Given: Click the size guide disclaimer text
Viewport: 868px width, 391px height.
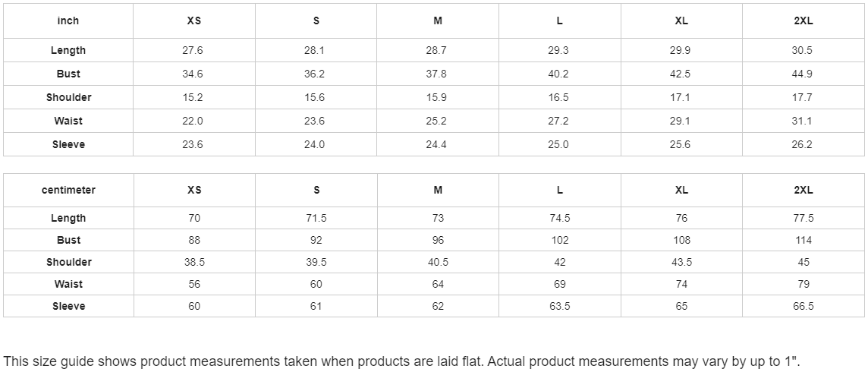Looking at the screenshot, I should [402, 361].
